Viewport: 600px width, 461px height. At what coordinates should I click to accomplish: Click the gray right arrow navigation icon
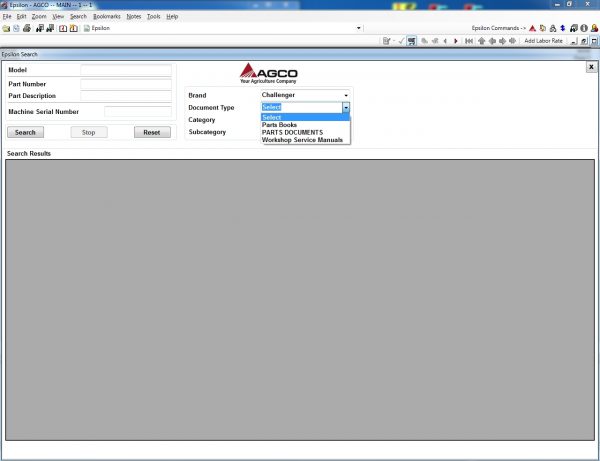pyautogui.click(x=502, y=41)
